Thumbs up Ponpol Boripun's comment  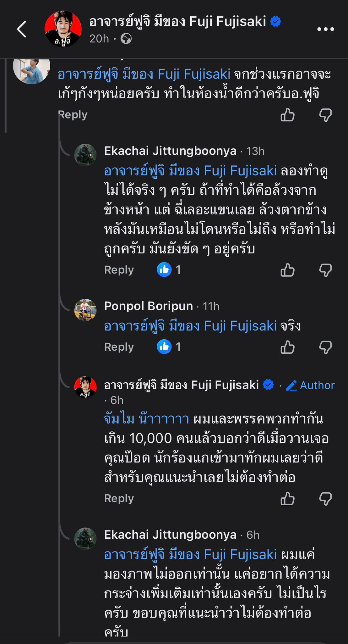point(287,347)
